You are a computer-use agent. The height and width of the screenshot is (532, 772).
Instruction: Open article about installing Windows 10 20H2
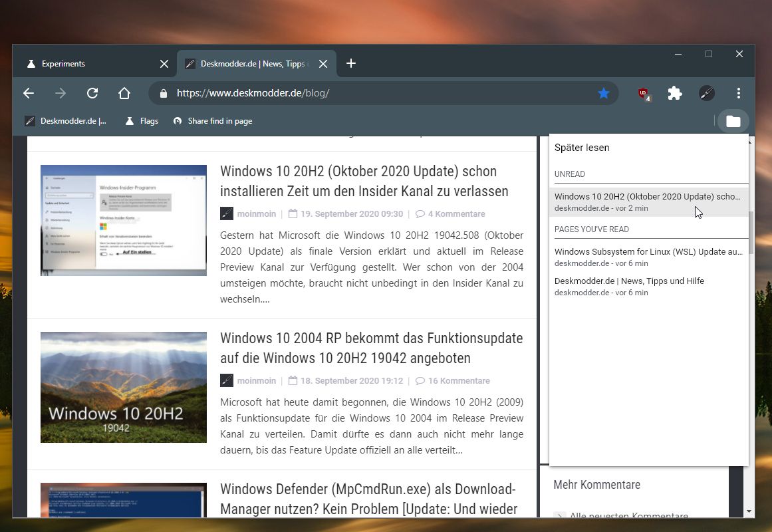point(364,182)
